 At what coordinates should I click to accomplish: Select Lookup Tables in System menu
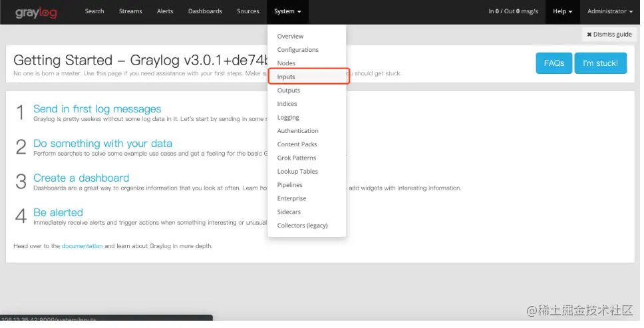pyautogui.click(x=307, y=172)
